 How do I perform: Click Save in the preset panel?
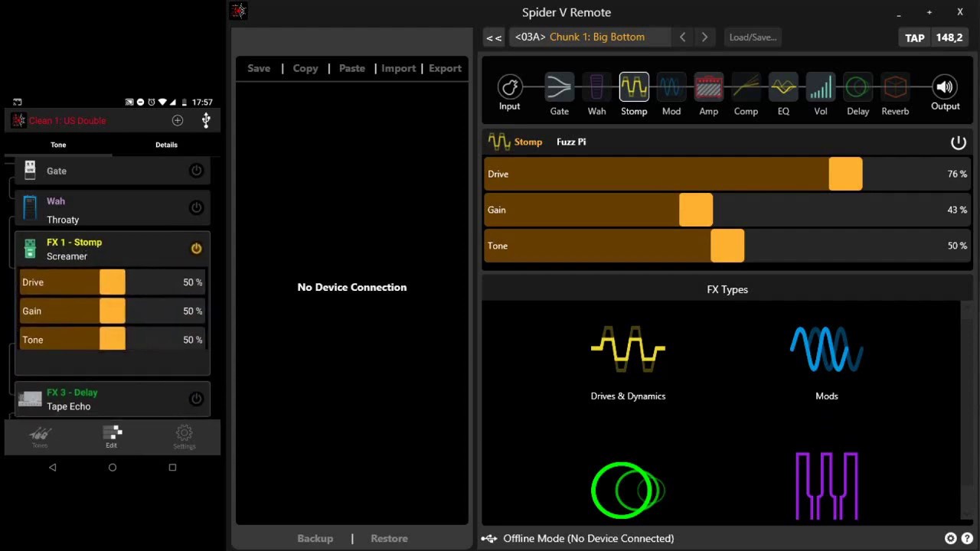point(259,68)
